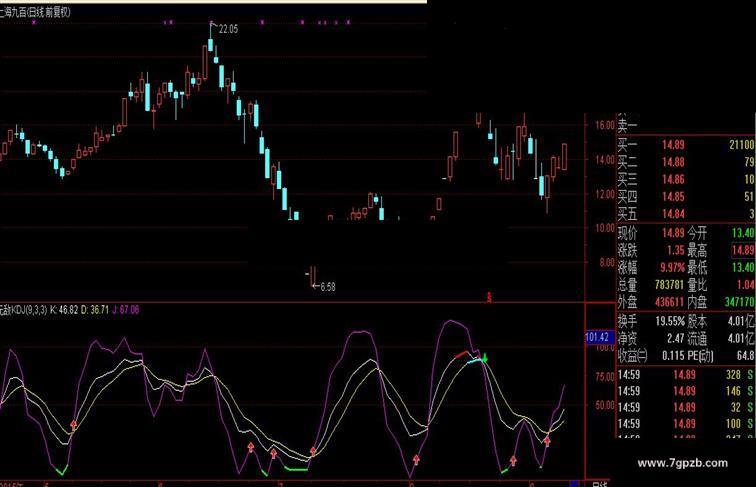The width and height of the screenshot is (756, 487).
Task: Click the D: 36.71 indicator value
Action: (x=94, y=310)
